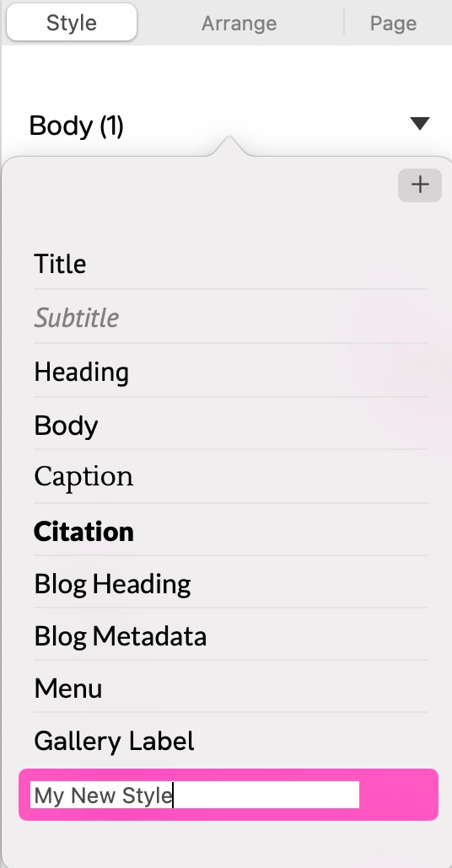Choose the bold Citation style

point(230,531)
